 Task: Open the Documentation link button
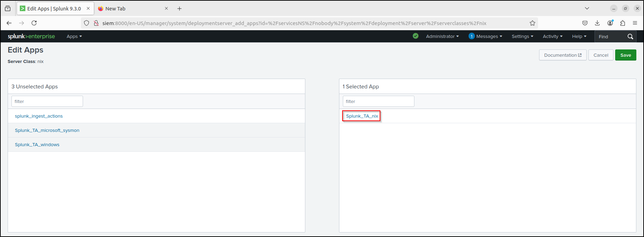563,55
